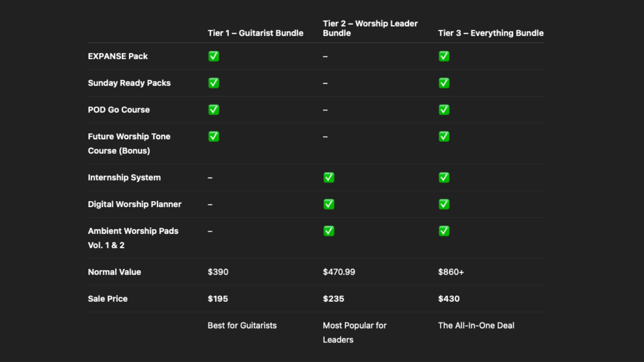
Task: Click the Internship System checkmark under Tier 2
Action: 329,177
